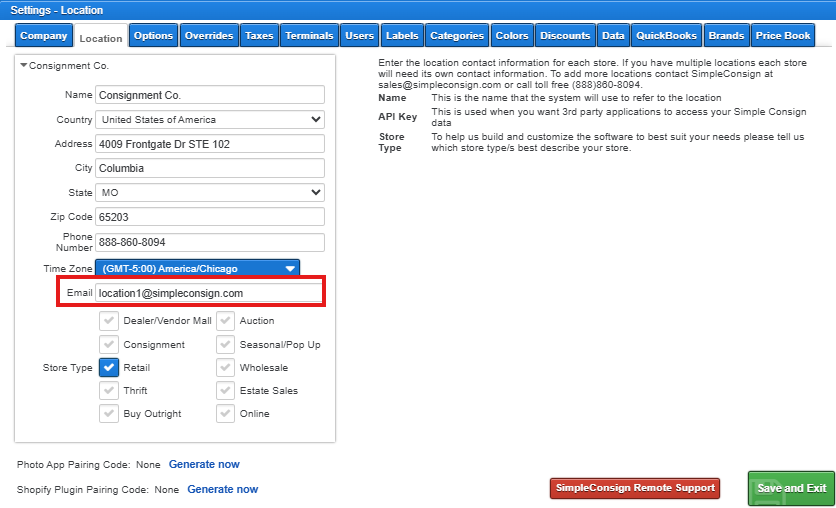Click the Name input field

click(x=210, y=95)
